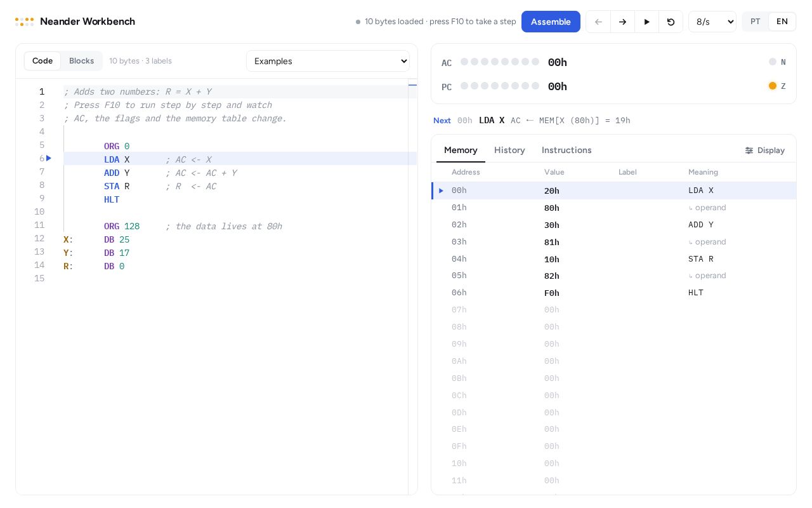This screenshot has height=508, width=812.
Task: Open the 8/s speed dropdown
Action: [x=712, y=22]
